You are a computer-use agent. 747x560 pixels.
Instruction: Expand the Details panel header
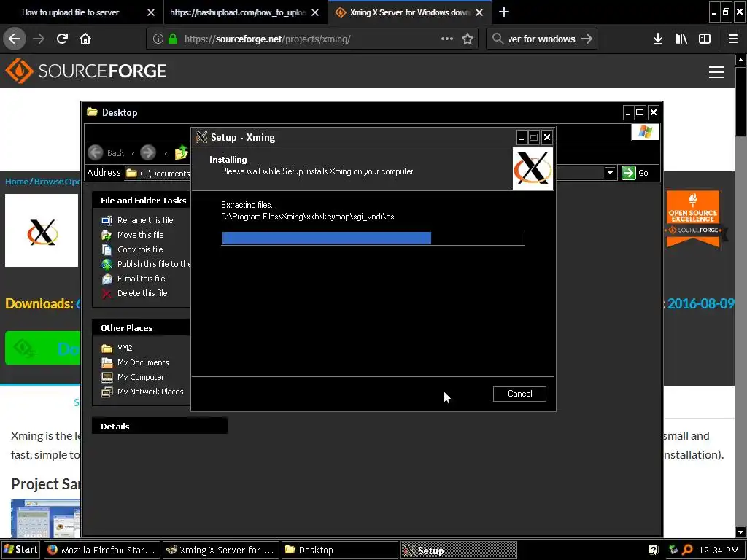point(160,426)
